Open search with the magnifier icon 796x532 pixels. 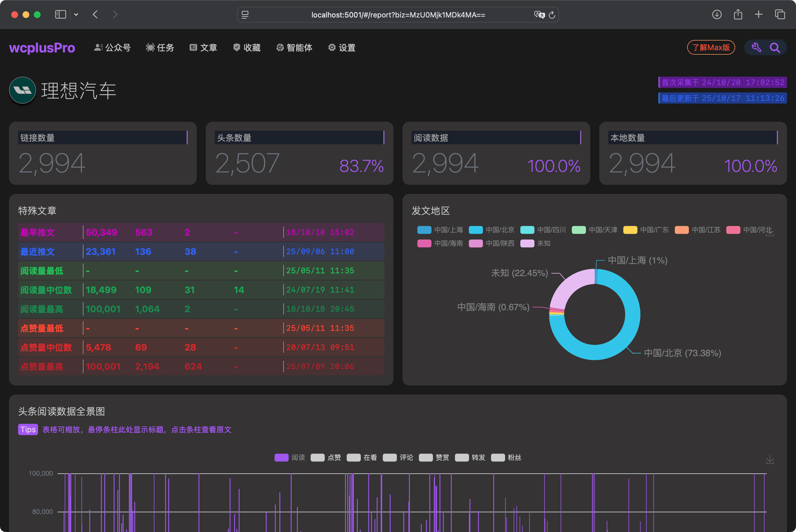[x=775, y=48]
